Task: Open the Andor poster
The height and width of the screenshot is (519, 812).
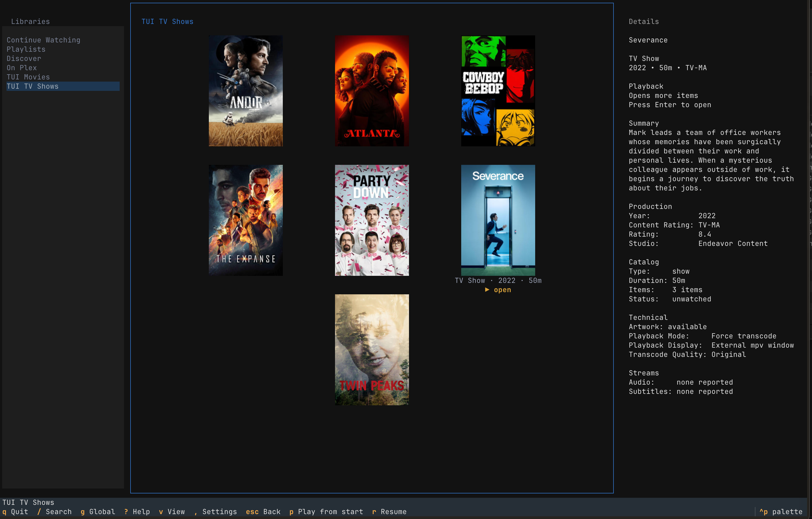Action: [246, 91]
